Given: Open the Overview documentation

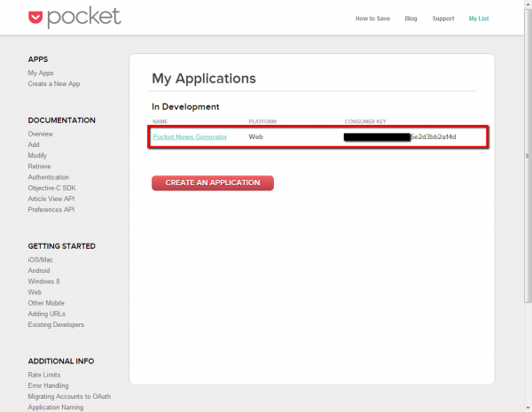Looking at the screenshot, I should point(41,134).
